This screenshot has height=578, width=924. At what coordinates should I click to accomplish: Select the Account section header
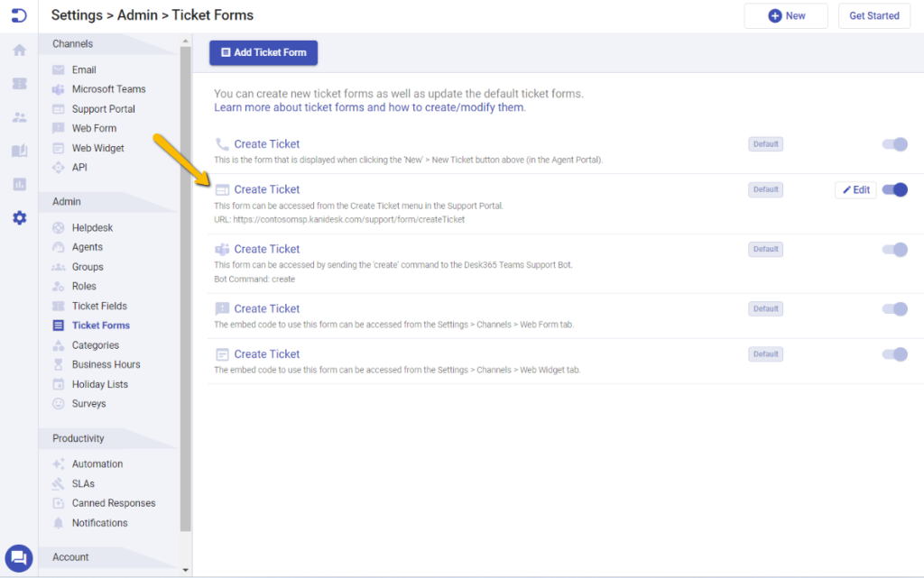click(x=70, y=557)
